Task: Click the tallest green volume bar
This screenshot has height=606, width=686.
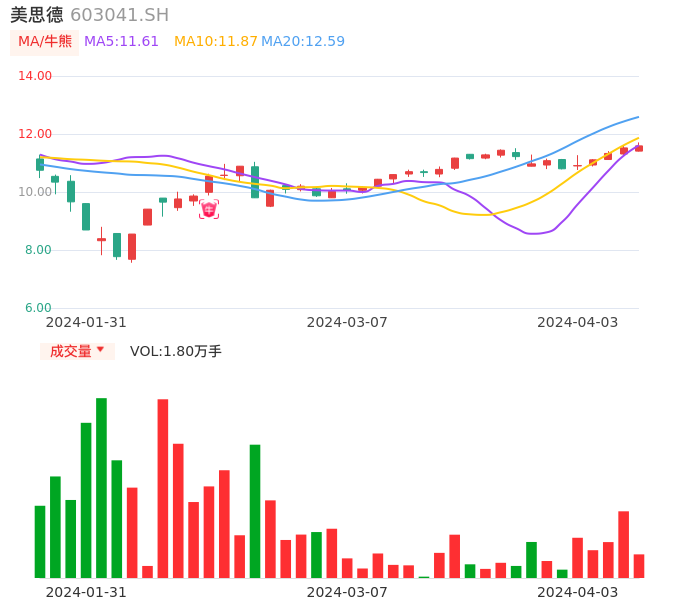Action: point(101,487)
